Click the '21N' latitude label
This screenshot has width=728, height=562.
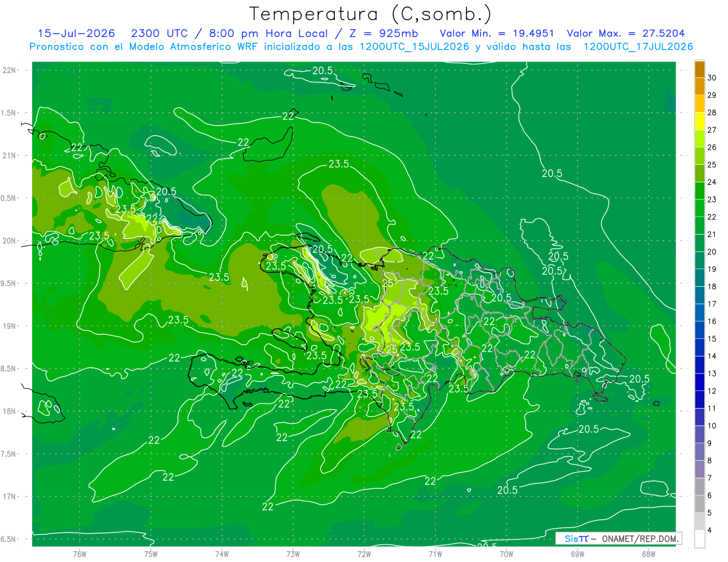click(x=8, y=155)
